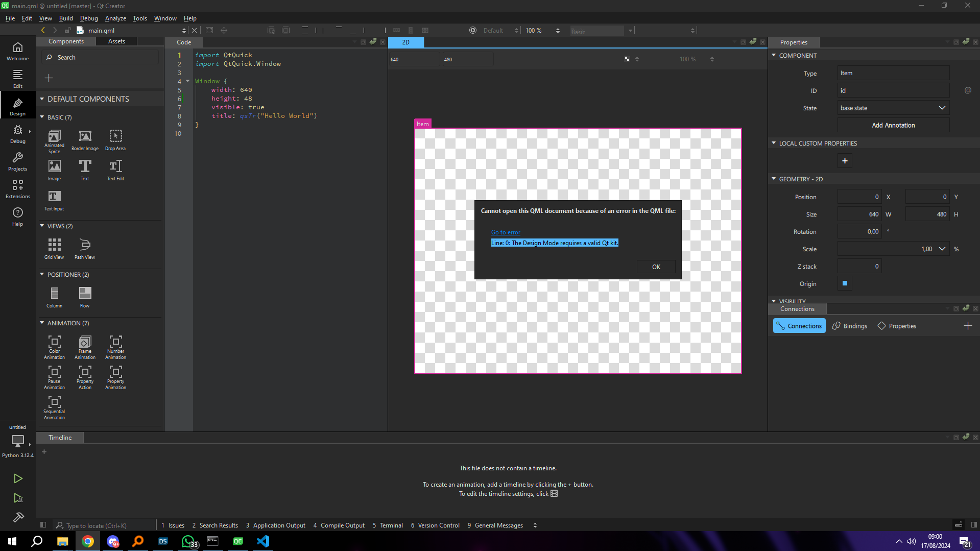The height and width of the screenshot is (551, 980).
Task: Select the Image component
Action: click(x=54, y=171)
